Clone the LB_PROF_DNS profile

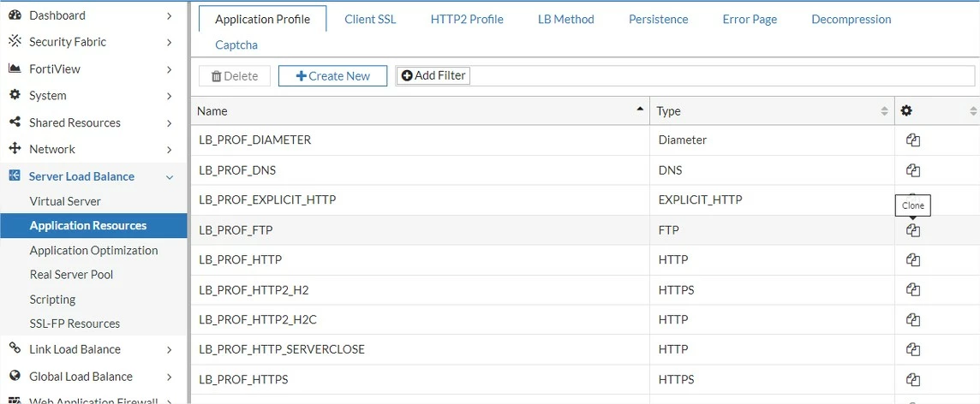[913, 170]
